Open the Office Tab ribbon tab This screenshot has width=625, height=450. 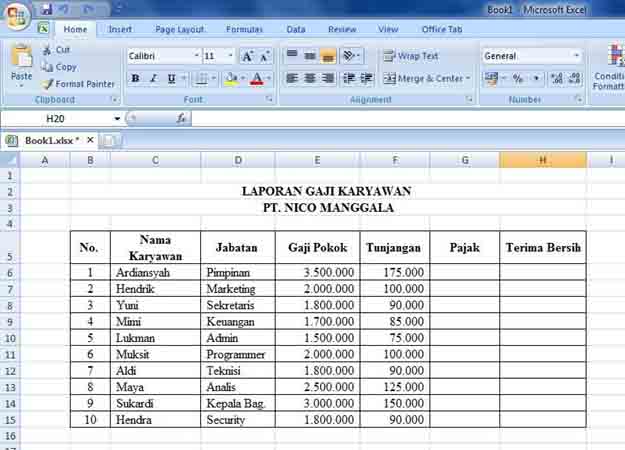click(442, 29)
